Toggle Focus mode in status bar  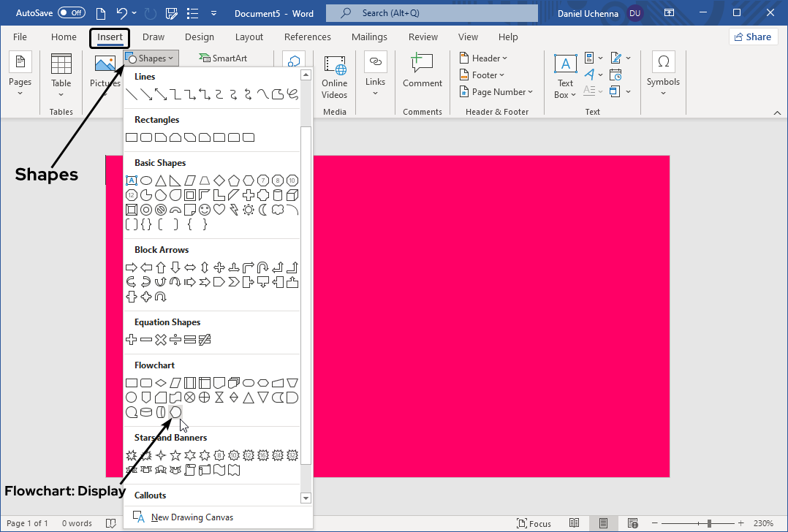[x=534, y=523]
